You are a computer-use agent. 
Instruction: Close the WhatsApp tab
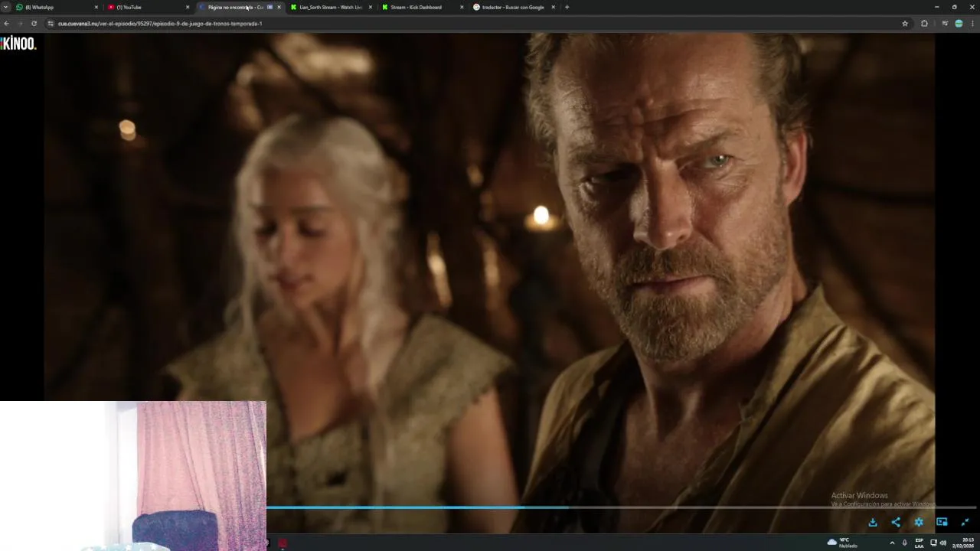[96, 7]
